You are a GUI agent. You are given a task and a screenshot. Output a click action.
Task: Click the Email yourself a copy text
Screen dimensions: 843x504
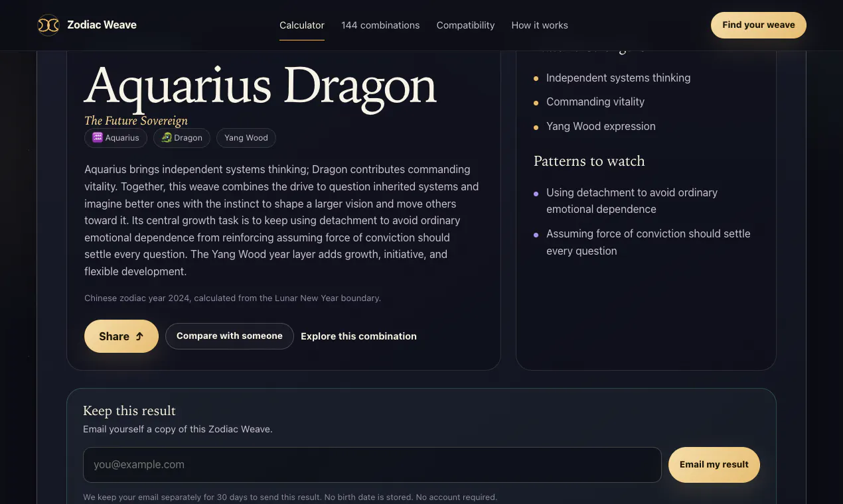coord(178,429)
